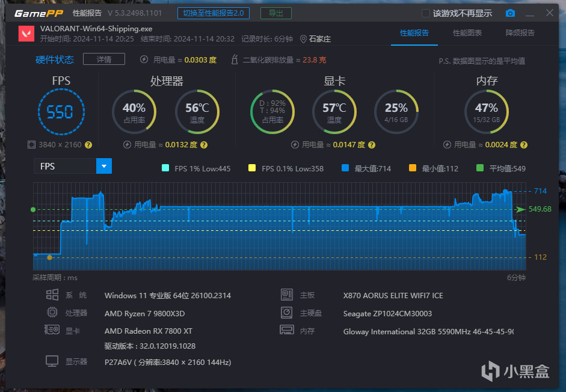Click the VALORANT game icon
Screen dimensions: 566x392
point(26,34)
